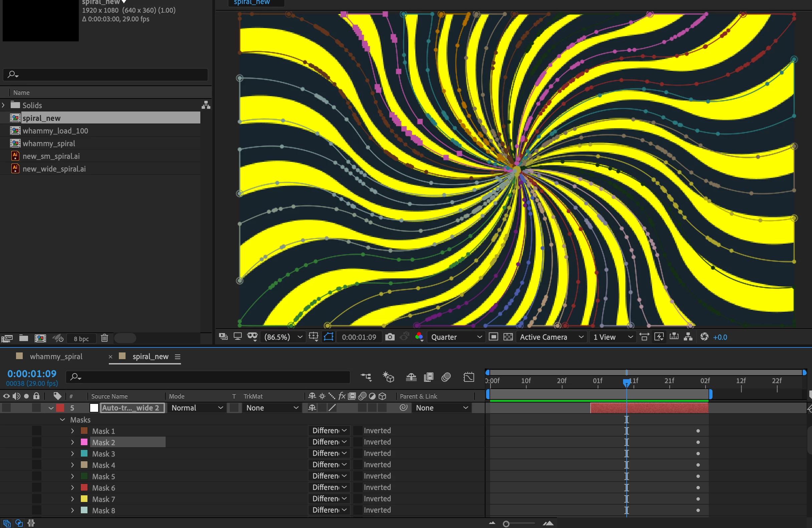The width and height of the screenshot is (812, 528).
Task: Enable motion blur for all layers
Action: 446,377
